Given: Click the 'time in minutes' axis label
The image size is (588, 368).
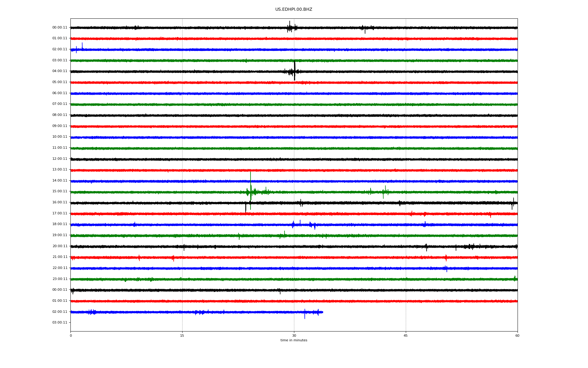Looking at the screenshot, I should pyautogui.click(x=294, y=340).
